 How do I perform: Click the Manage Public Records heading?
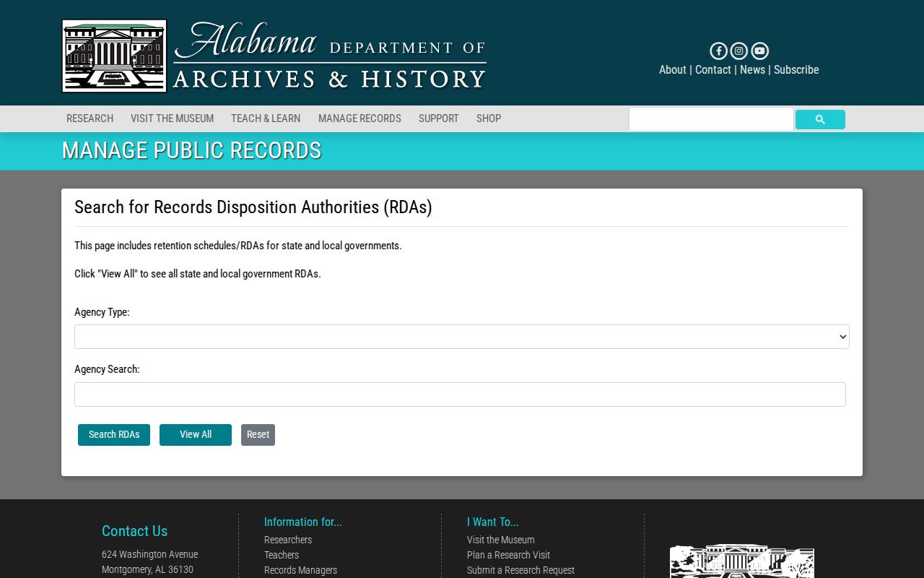click(191, 150)
